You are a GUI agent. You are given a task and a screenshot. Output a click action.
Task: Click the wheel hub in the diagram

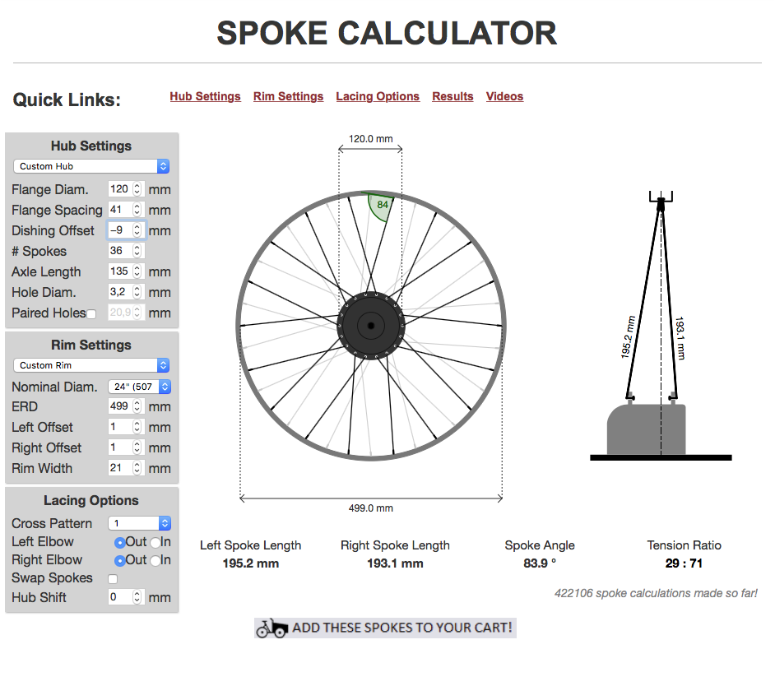click(x=370, y=327)
